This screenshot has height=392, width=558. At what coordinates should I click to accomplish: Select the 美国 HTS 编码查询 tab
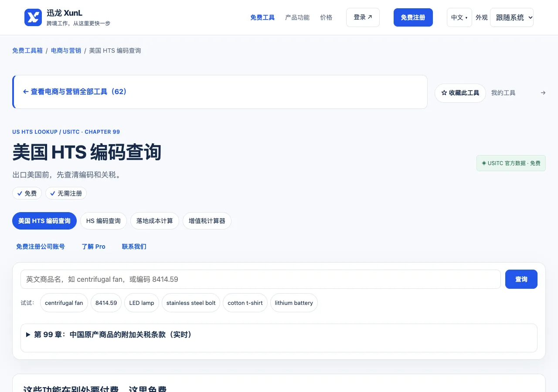[x=44, y=221]
